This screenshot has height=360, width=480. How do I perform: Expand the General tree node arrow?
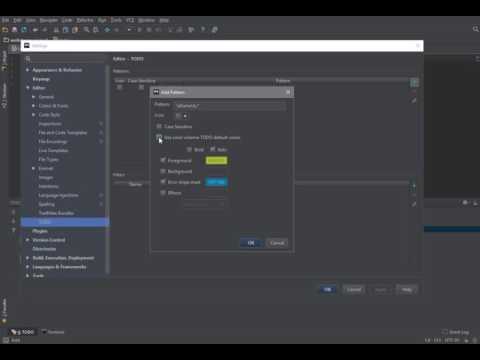point(34,97)
